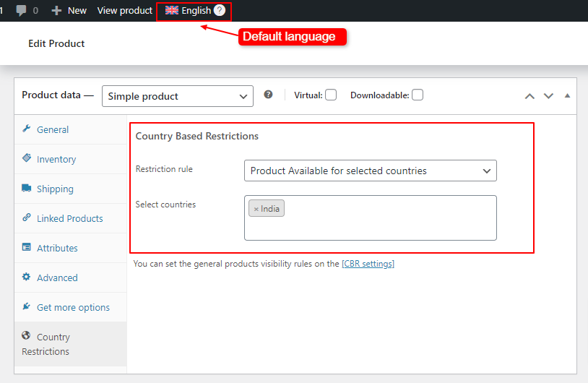Open the CBR settings link

(368, 264)
